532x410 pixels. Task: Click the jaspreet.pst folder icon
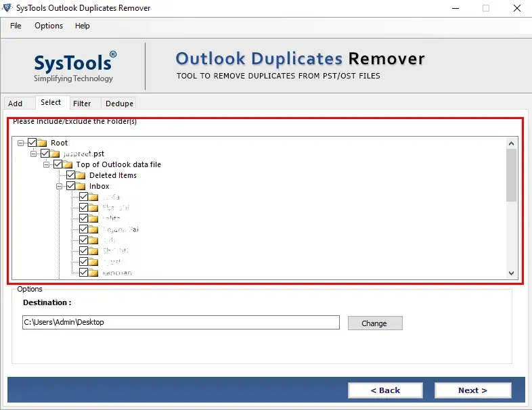click(55, 154)
